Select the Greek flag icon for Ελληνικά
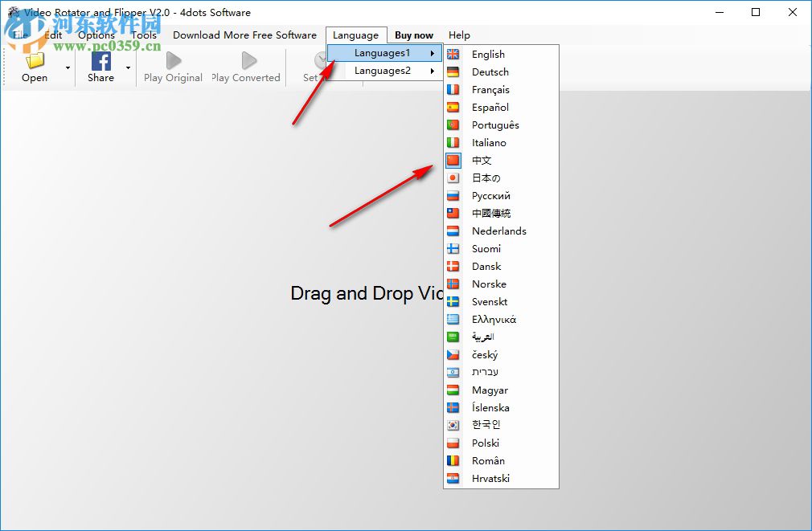 pos(453,320)
